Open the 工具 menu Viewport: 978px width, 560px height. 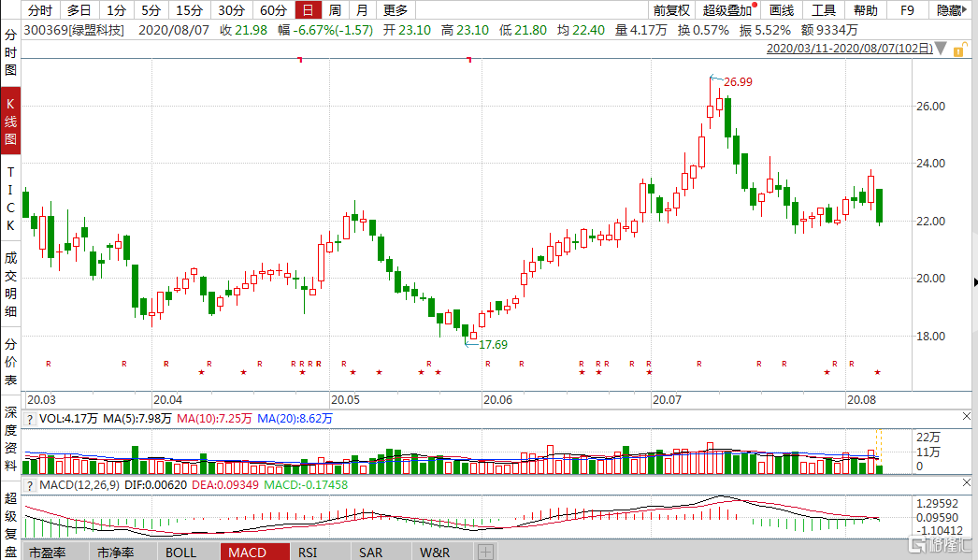coord(823,10)
